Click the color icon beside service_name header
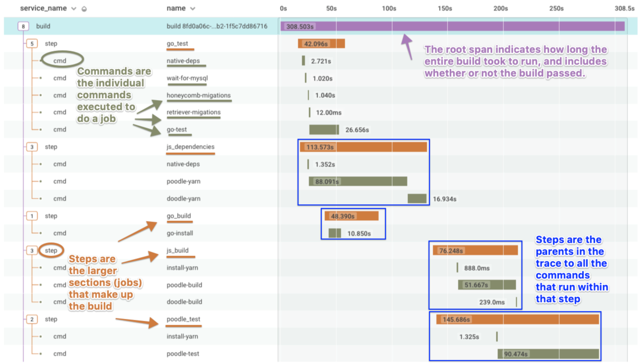Screen dimensions: 642x364 (84, 9)
